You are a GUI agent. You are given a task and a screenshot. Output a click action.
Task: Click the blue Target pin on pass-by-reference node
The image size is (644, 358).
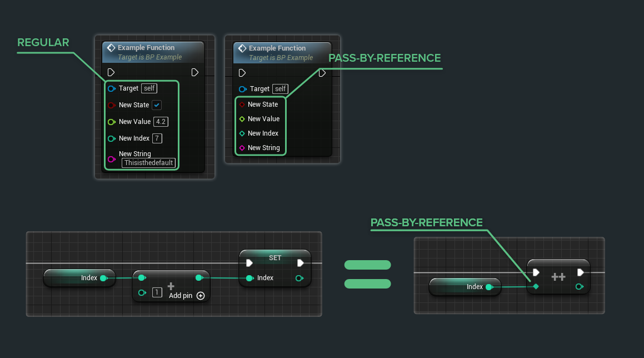point(243,88)
